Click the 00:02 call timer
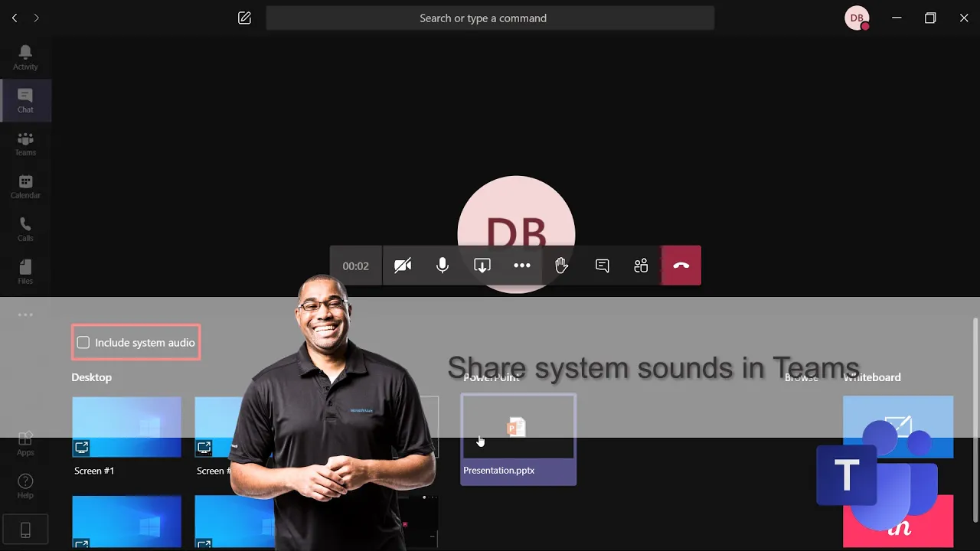 356,266
